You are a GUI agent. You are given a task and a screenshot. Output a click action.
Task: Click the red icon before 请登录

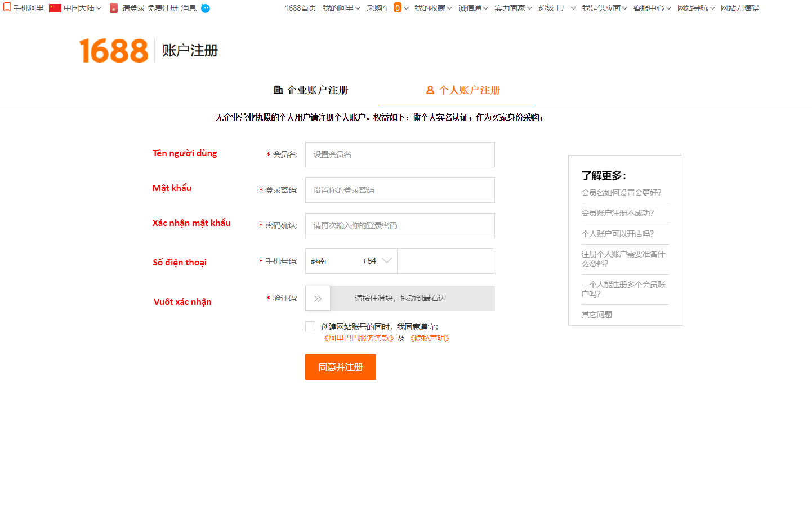coord(114,8)
